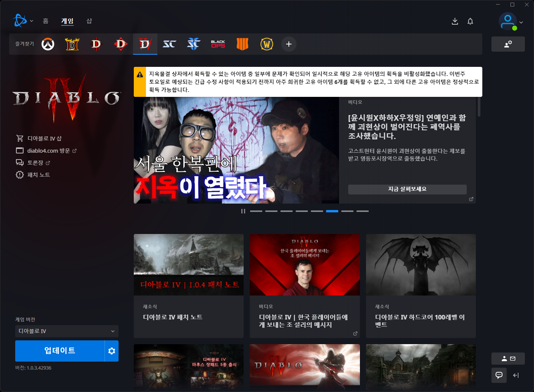Select the Diablo II Resurrected icon
This screenshot has height=392, width=534.
pos(72,44)
